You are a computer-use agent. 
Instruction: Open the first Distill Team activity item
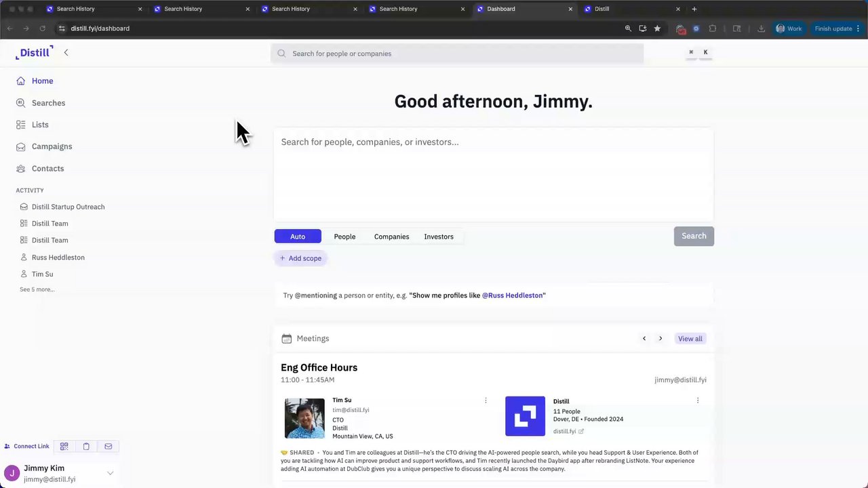coord(50,224)
